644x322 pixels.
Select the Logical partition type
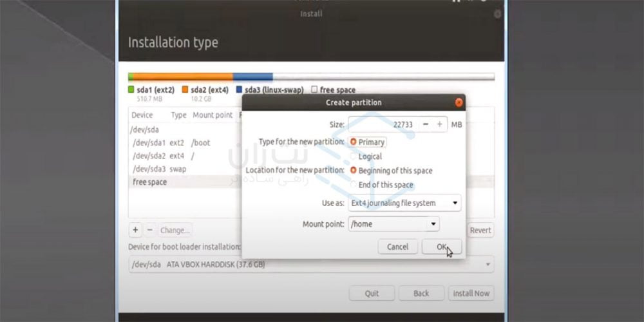point(354,156)
